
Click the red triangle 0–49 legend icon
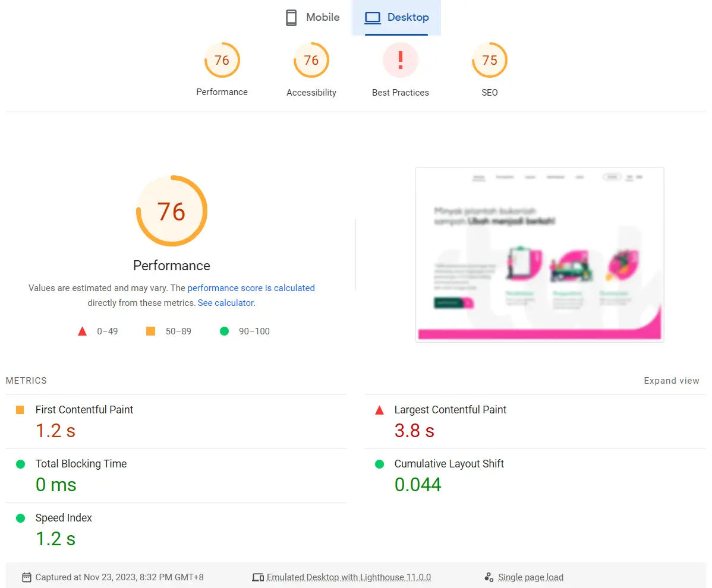click(82, 331)
